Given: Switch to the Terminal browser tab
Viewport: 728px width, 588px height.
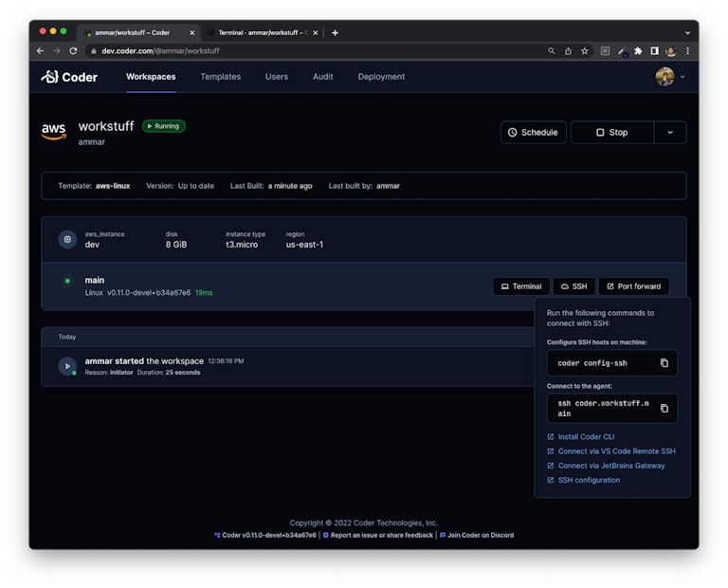Looking at the screenshot, I should point(258,32).
